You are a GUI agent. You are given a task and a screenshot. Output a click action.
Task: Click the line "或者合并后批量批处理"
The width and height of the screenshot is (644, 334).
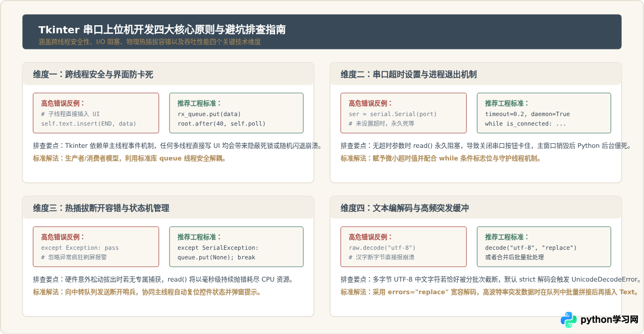[x=514, y=257]
